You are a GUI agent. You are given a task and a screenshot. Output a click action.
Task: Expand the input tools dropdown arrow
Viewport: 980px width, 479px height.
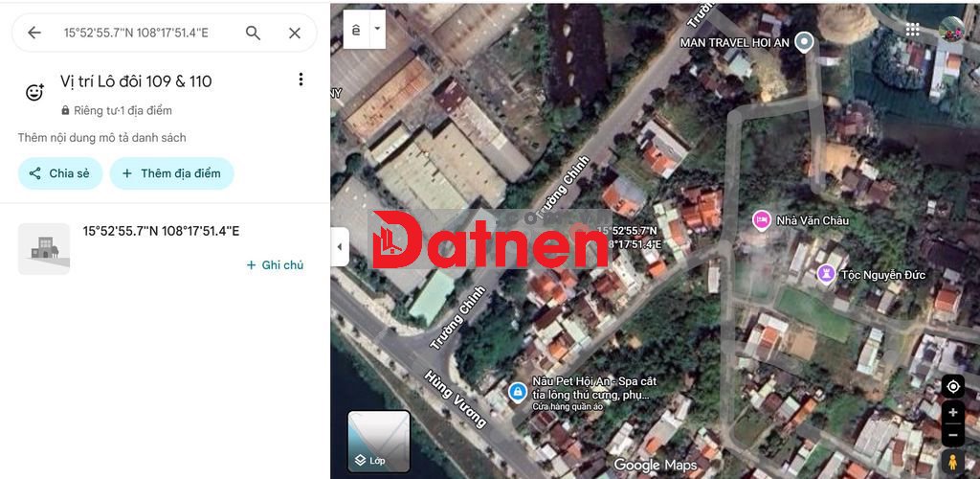click(377, 29)
